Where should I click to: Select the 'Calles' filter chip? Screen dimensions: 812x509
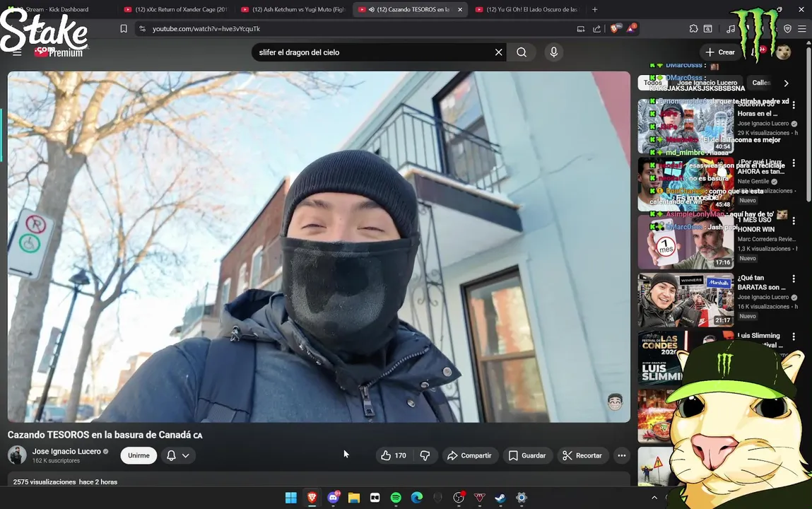pos(760,83)
